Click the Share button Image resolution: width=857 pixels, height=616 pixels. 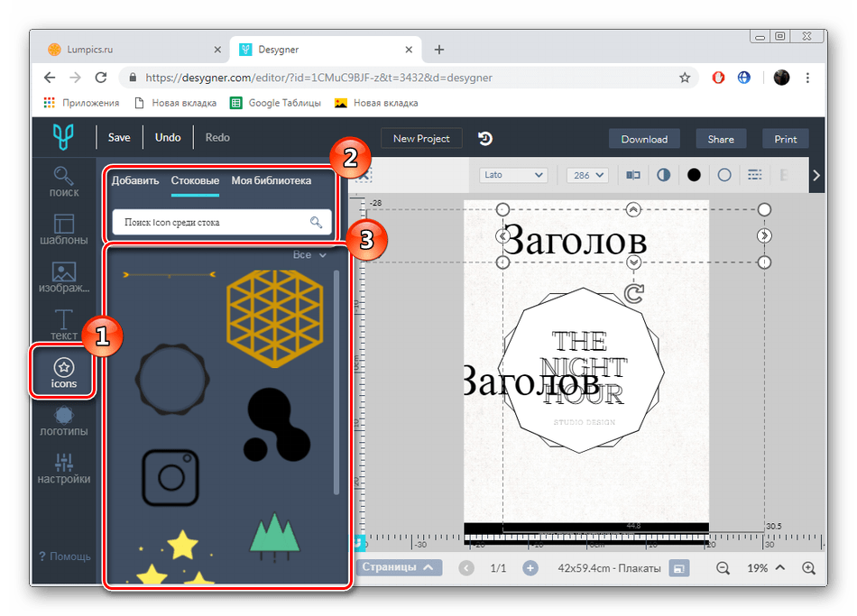tap(721, 139)
